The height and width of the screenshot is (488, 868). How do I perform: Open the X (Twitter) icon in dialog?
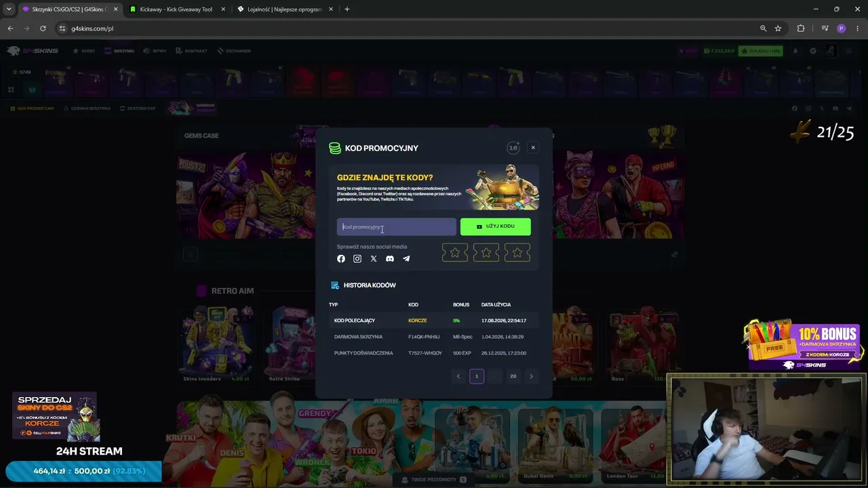374,259
